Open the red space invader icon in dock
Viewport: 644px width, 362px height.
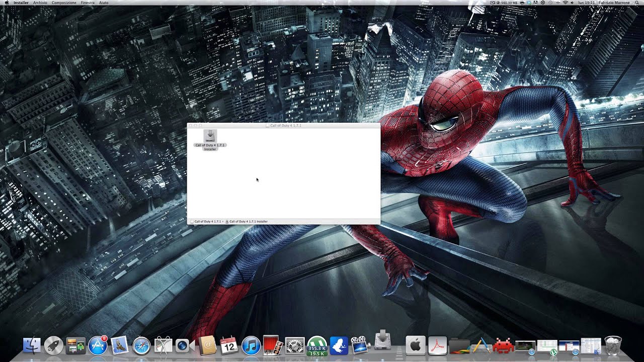pyautogui.click(x=503, y=345)
